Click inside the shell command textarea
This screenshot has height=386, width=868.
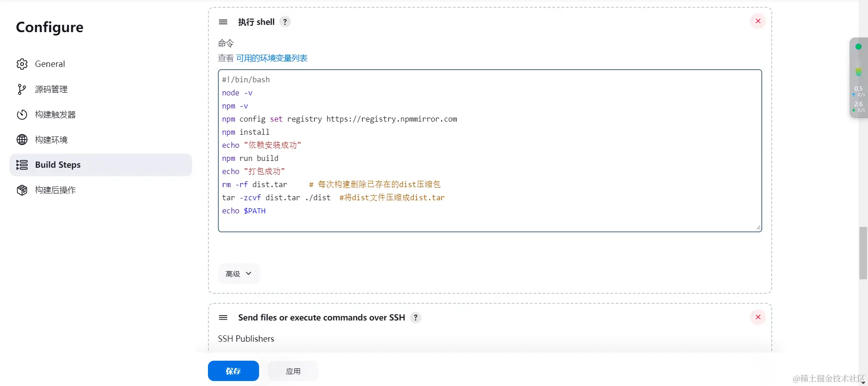pyautogui.click(x=490, y=151)
